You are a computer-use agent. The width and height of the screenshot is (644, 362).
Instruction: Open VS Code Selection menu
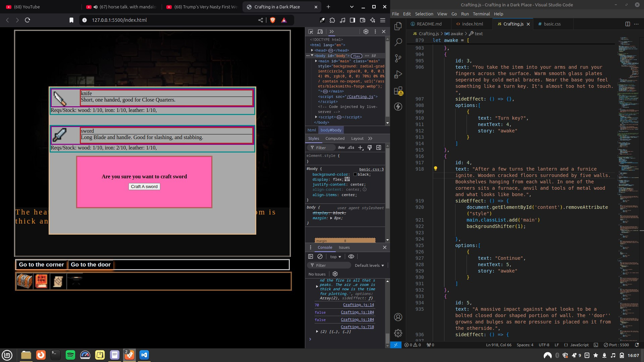click(x=424, y=14)
